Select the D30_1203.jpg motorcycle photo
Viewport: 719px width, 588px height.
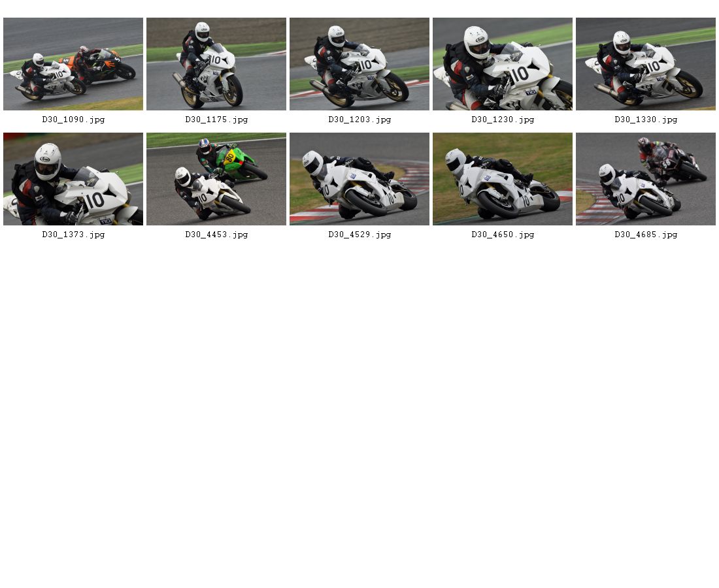click(359, 64)
